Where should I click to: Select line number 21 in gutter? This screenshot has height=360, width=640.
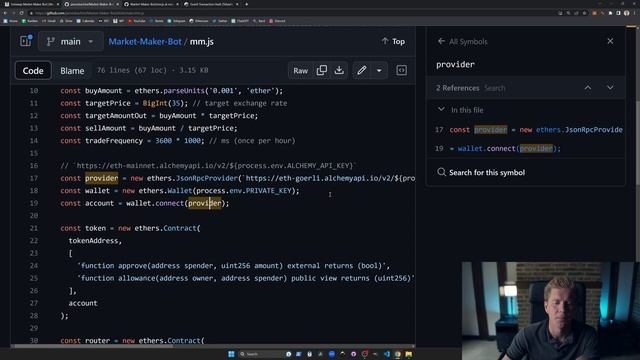click(33, 228)
